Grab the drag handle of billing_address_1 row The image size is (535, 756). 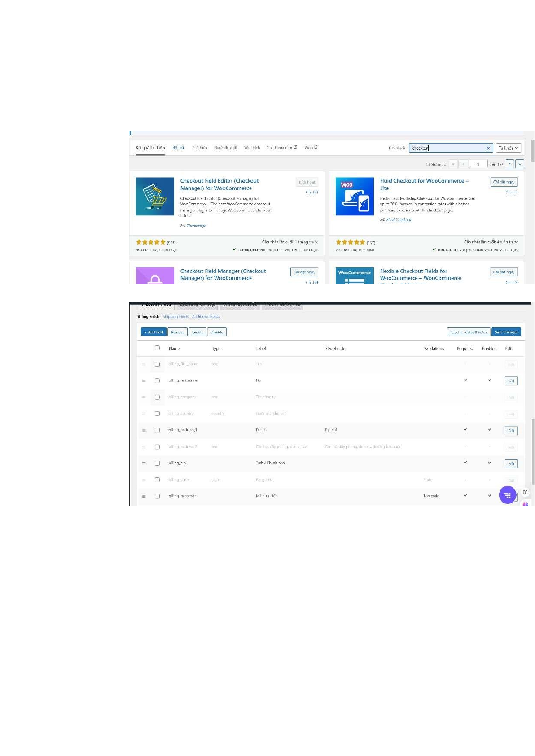[144, 430]
